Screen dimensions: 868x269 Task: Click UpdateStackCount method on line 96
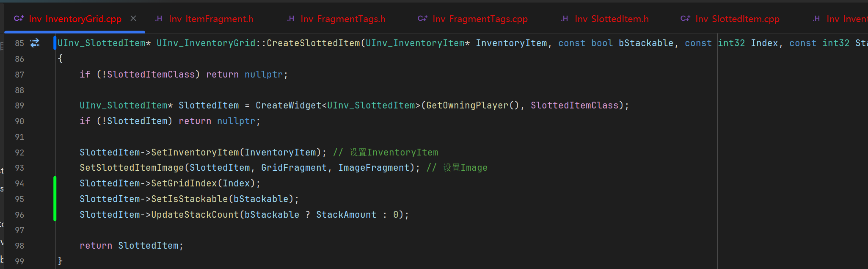[195, 215]
